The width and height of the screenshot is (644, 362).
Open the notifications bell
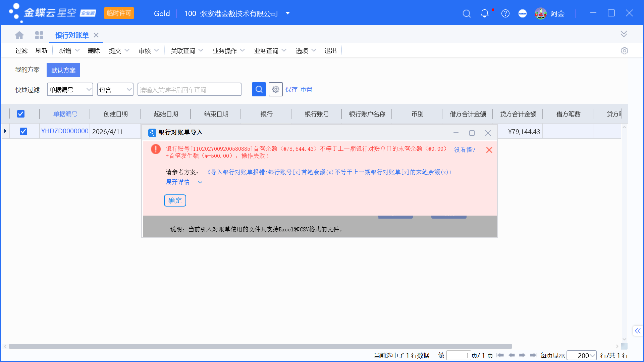[x=485, y=13]
